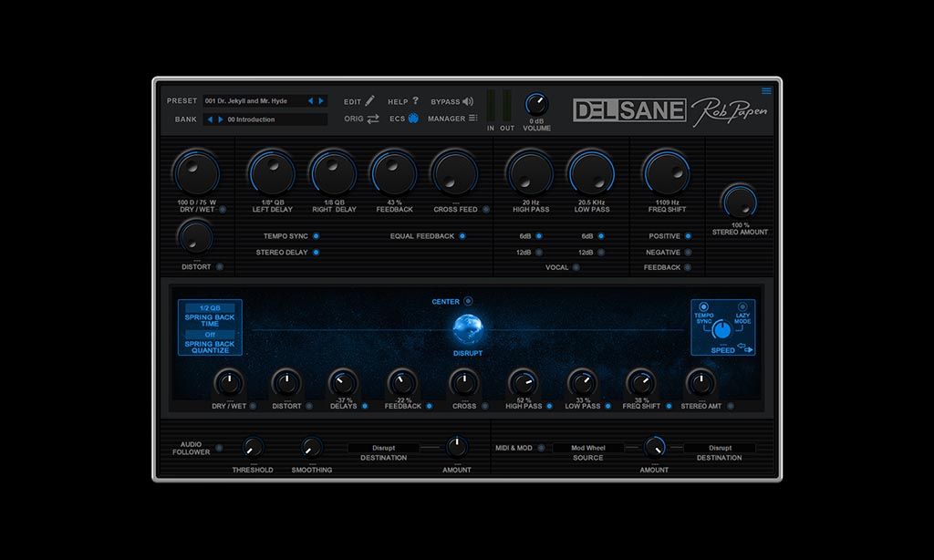
Task: Select the next bank with the right arrow
Action: 221,119
